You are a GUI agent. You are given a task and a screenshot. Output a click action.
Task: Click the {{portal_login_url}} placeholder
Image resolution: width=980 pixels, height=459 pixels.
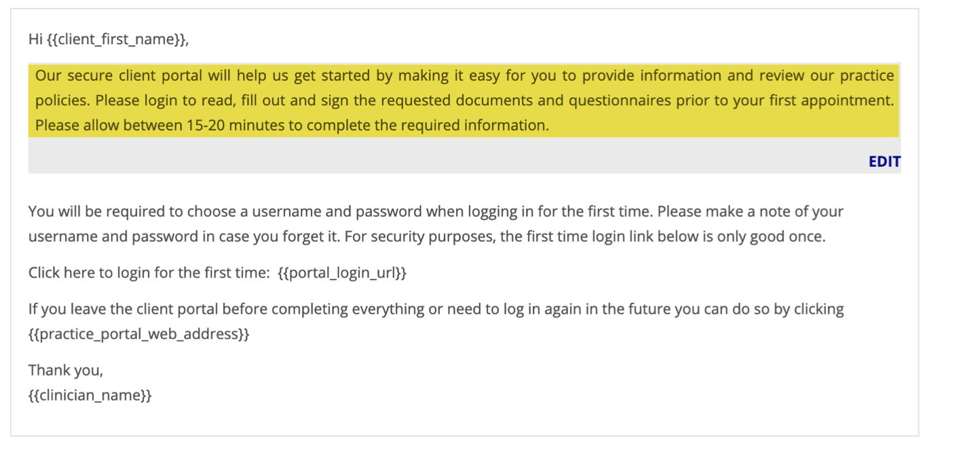(x=342, y=273)
